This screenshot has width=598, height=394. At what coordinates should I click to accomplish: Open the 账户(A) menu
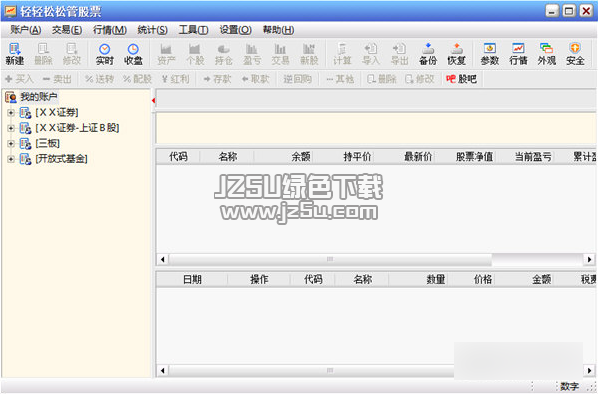pos(26,30)
